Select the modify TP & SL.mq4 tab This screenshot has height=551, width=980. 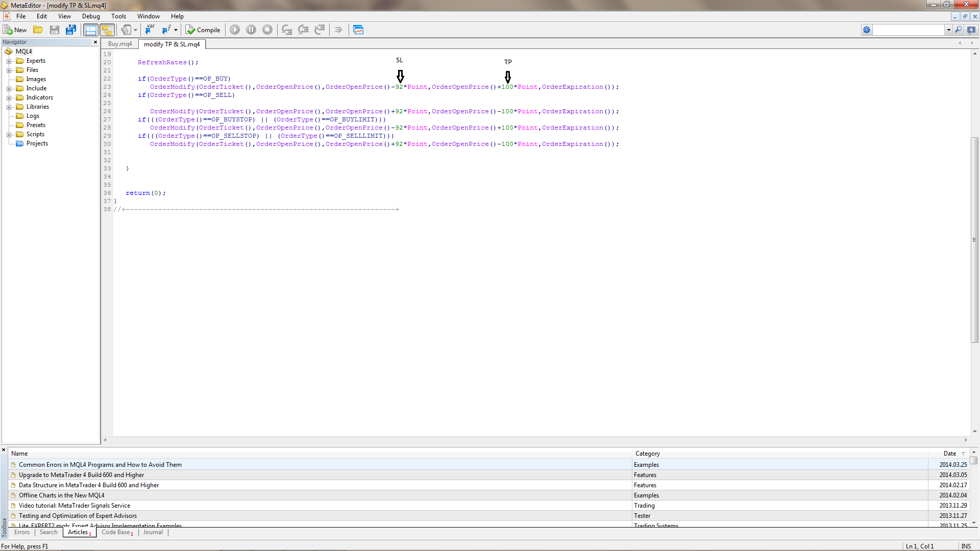(x=172, y=44)
